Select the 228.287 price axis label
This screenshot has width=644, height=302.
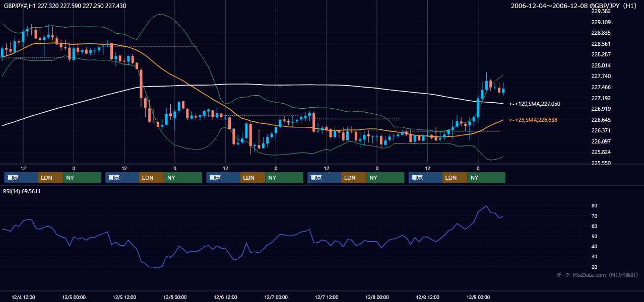pyautogui.click(x=601, y=54)
